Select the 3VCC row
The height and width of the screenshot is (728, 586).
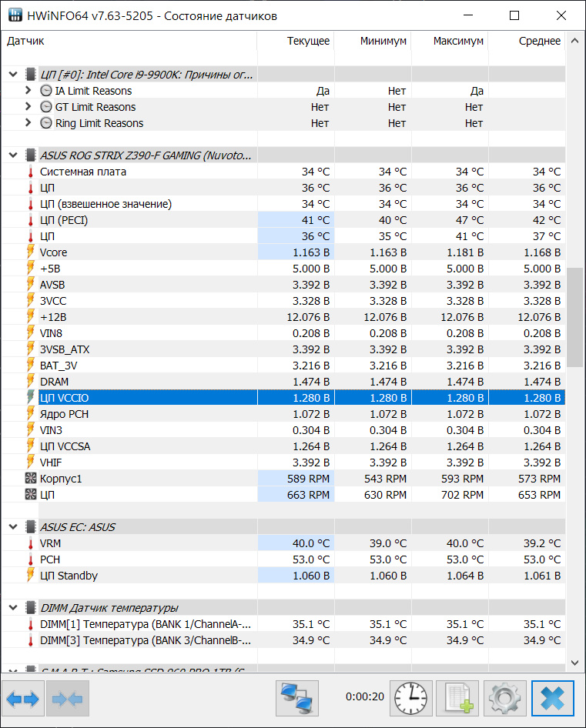(x=283, y=301)
